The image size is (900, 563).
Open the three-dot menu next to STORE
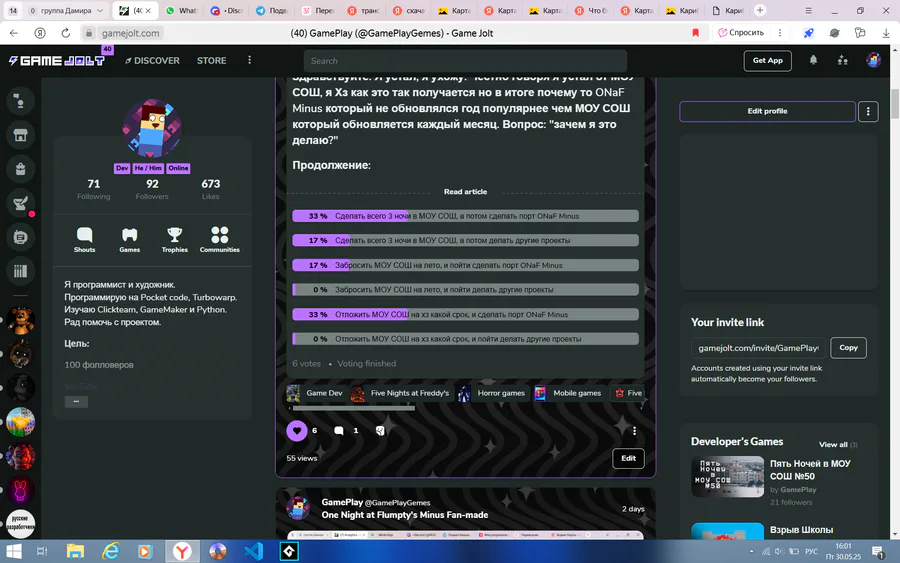coord(249,60)
